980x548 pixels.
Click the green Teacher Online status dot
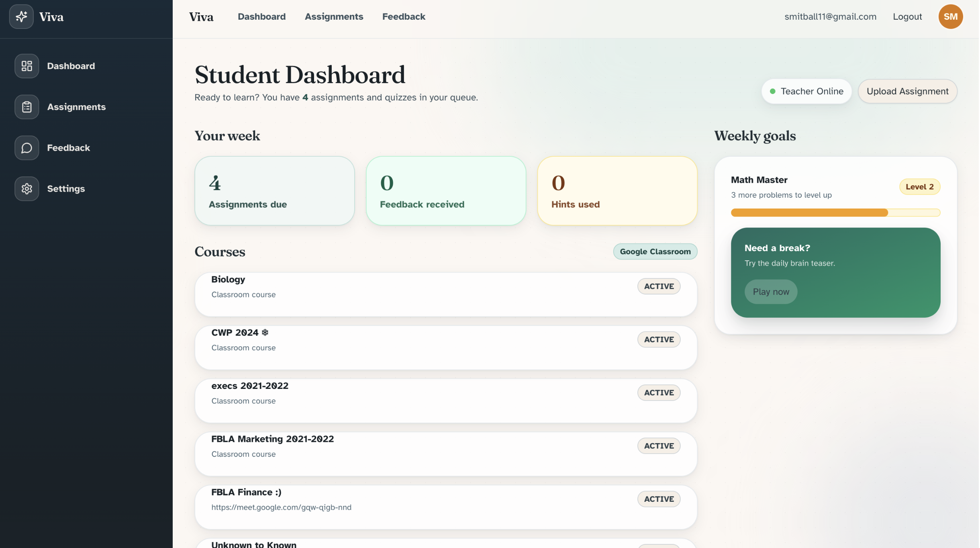pyautogui.click(x=772, y=92)
